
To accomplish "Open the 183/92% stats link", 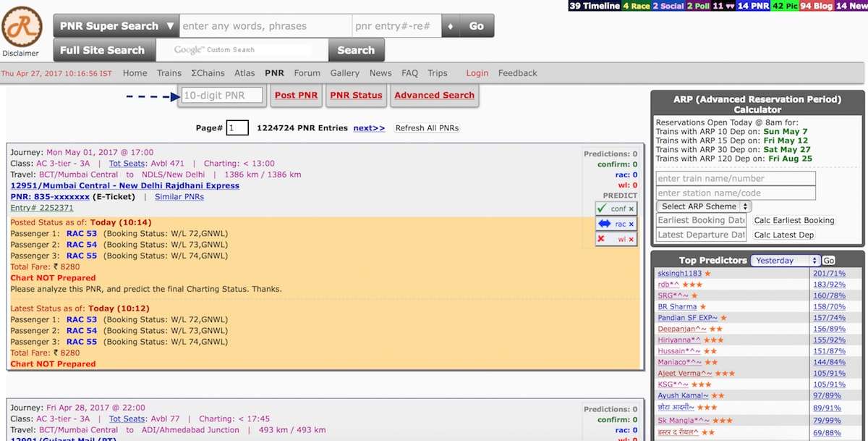I will pos(830,285).
